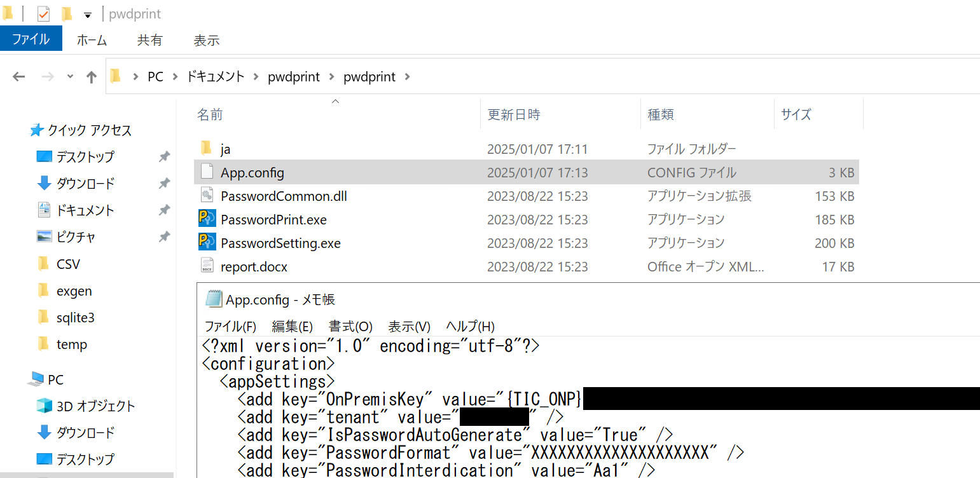This screenshot has height=478, width=980.
Task: Sort files by 種類 column header
Action: [660, 115]
